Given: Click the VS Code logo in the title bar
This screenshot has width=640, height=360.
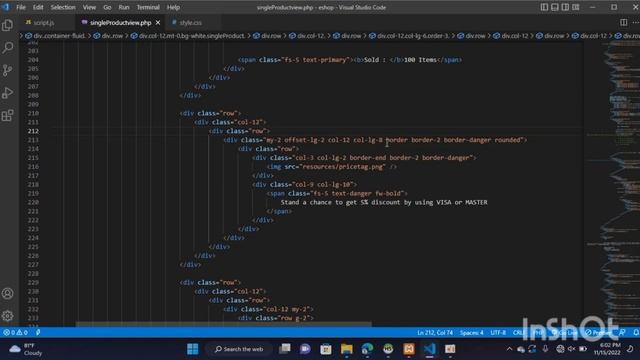Looking at the screenshot, I should [x=5, y=7].
